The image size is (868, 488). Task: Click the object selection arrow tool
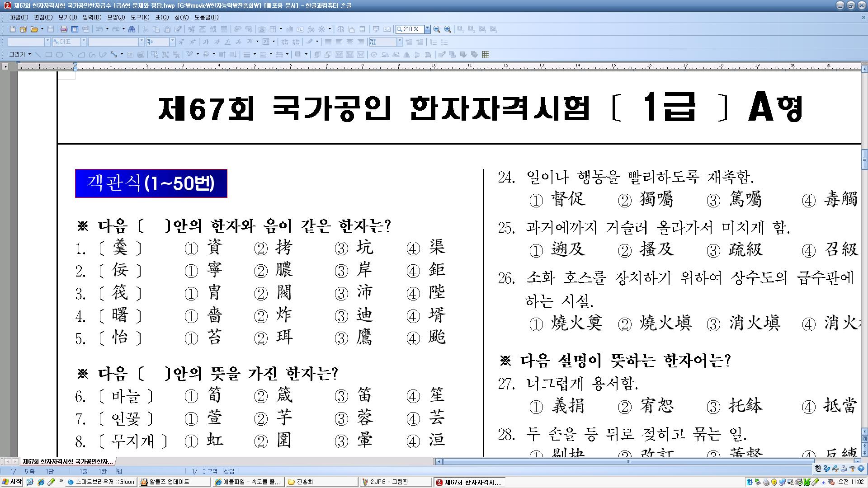pyautogui.click(x=155, y=55)
